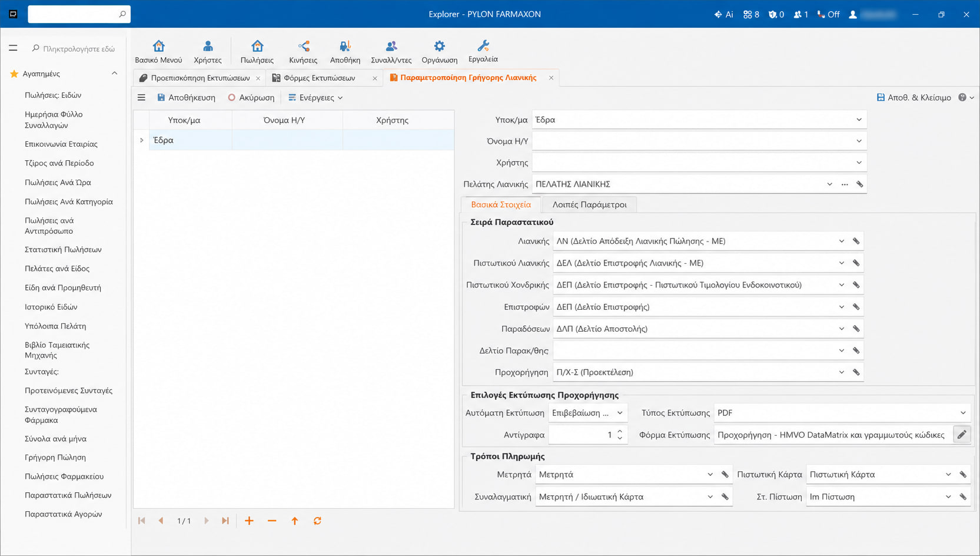This screenshot has height=556, width=980.
Task: Open the Βασικό Μενού home icon
Action: (x=158, y=46)
